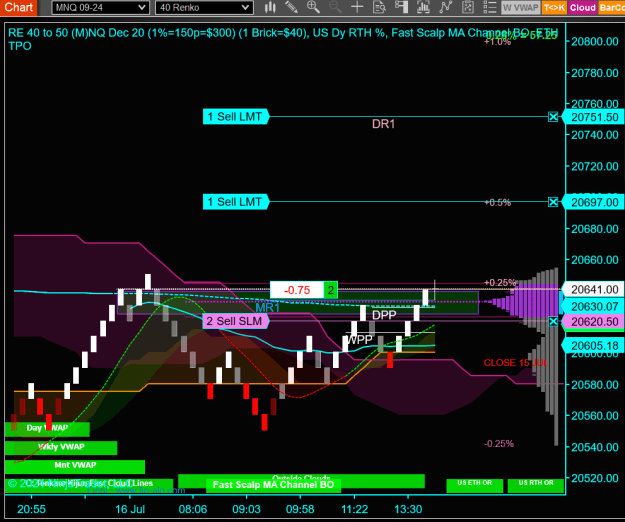The image size is (625, 522).
Task: Open the bar type chart style icon
Action: pos(270,7)
